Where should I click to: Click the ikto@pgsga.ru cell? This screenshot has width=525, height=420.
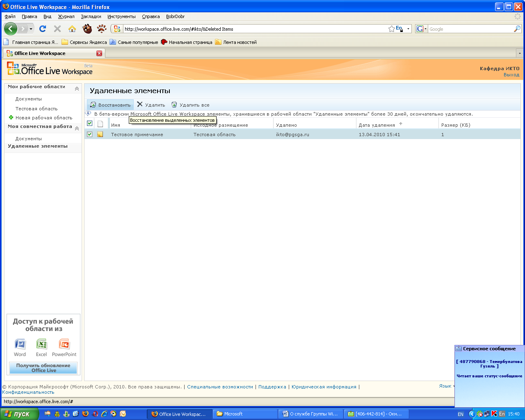(292, 135)
